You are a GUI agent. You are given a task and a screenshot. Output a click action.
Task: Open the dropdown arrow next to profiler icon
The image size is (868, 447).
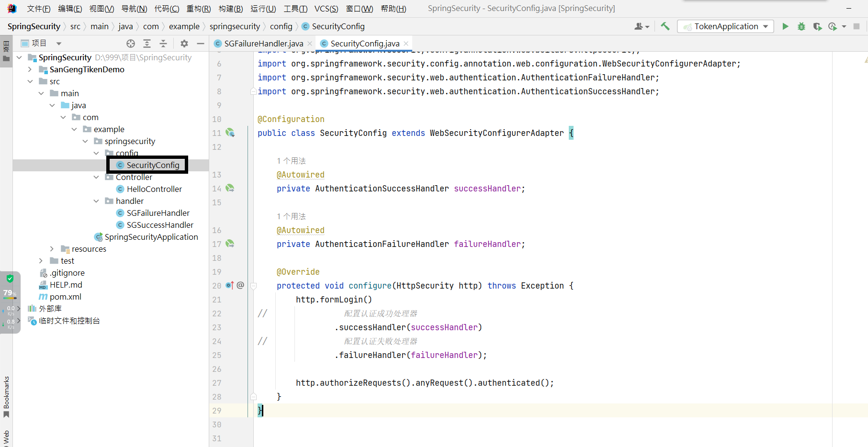pyautogui.click(x=844, y=27)
